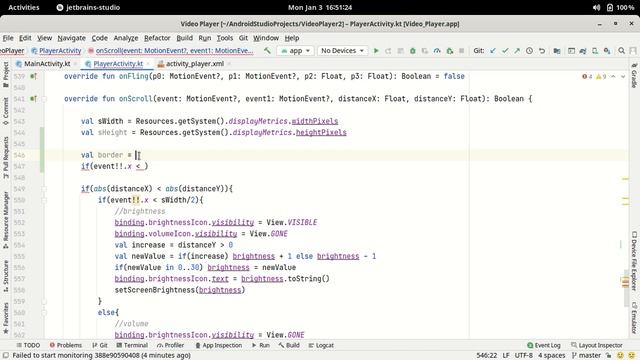
Task: Click the LF line separator in status bar
Action: (x=506, y=356)
